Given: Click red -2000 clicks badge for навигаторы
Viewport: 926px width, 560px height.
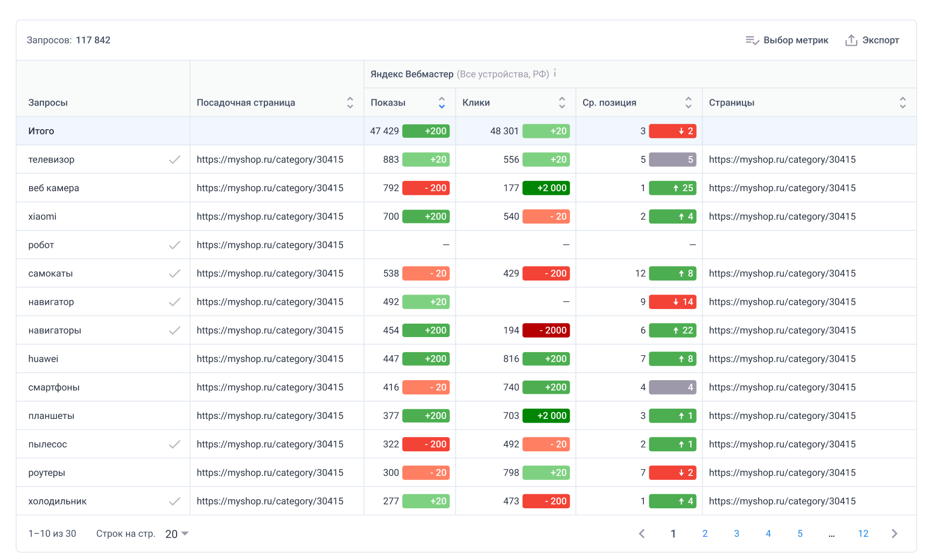Looking at the screenshot, I should point(546,331).
